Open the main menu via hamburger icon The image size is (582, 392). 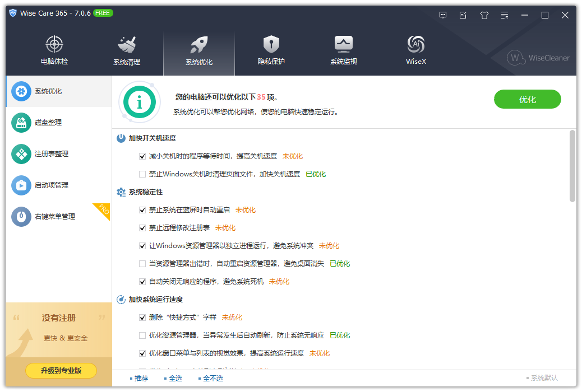pos(504,15)
